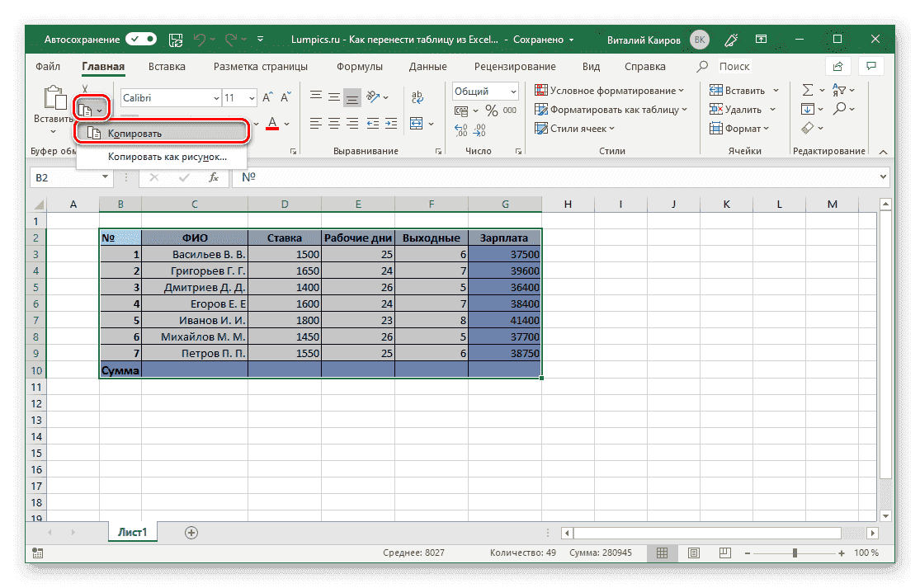
Task: Click the Очистить eraser icon
Action: (x=808, y=127)
